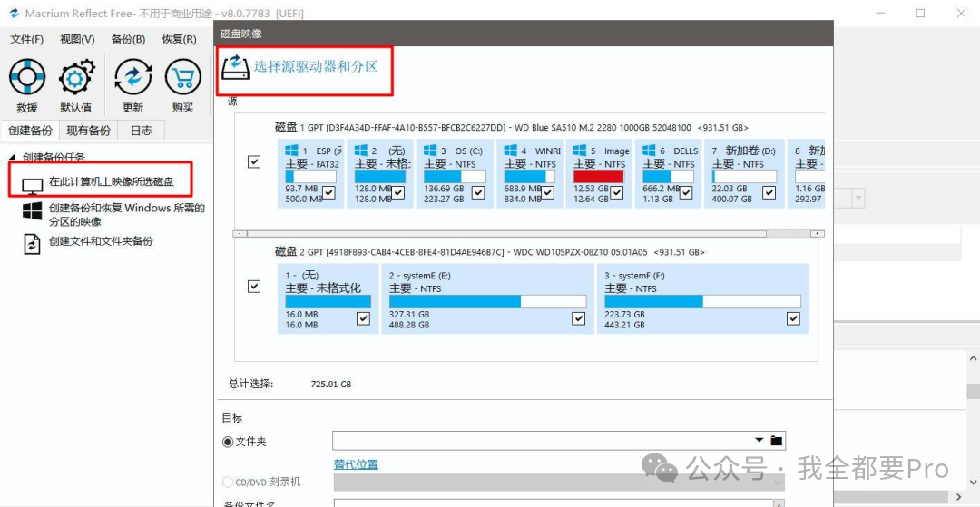Collapse the 创建备份任务 tree section
The width and height of the screenshot is (980, 507).
tap(13, 158)
